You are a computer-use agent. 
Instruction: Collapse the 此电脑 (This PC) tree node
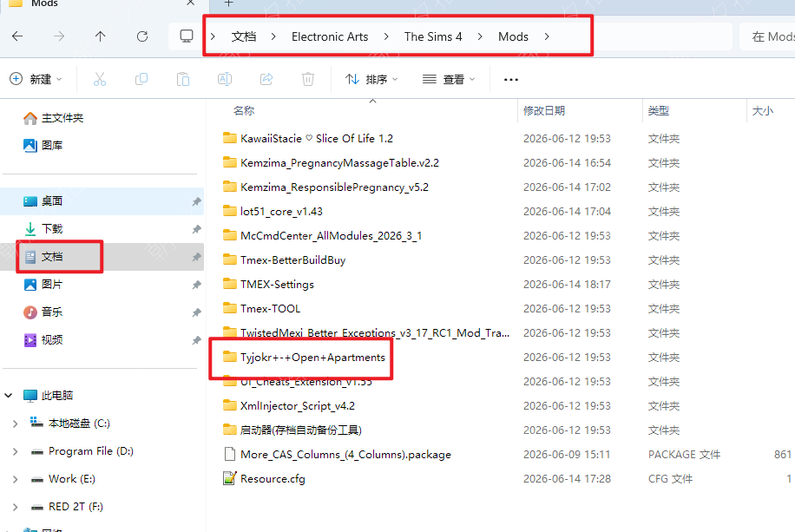pos(9,395)
